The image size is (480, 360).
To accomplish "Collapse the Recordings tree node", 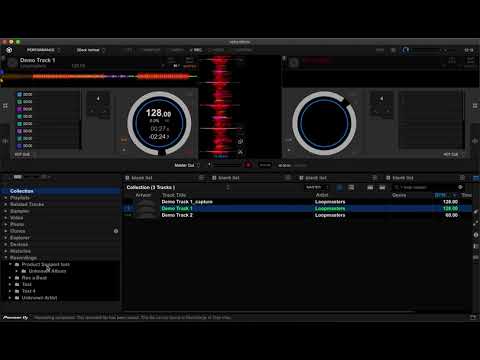I will [6, 258].
